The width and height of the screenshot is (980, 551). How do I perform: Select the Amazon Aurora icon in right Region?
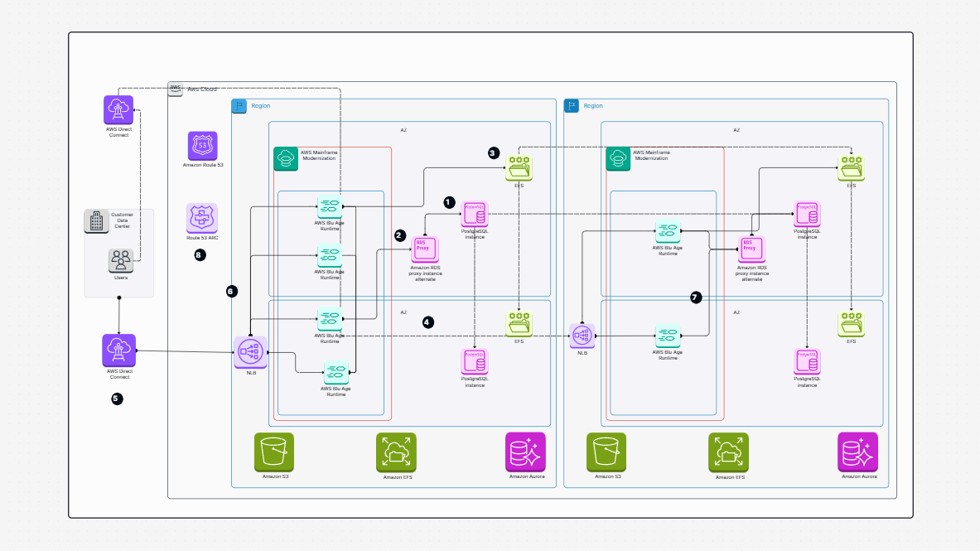pyautogui.click(x=858, y=452)
